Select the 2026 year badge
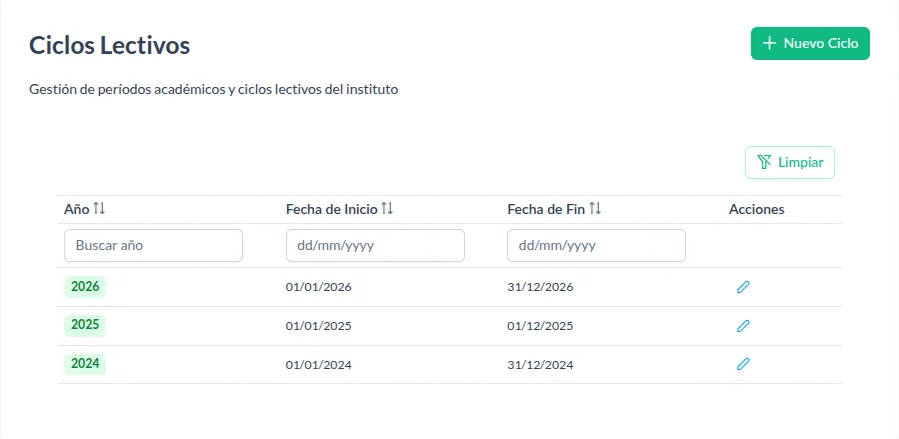 pyautogui.click(x=85, y=287)
